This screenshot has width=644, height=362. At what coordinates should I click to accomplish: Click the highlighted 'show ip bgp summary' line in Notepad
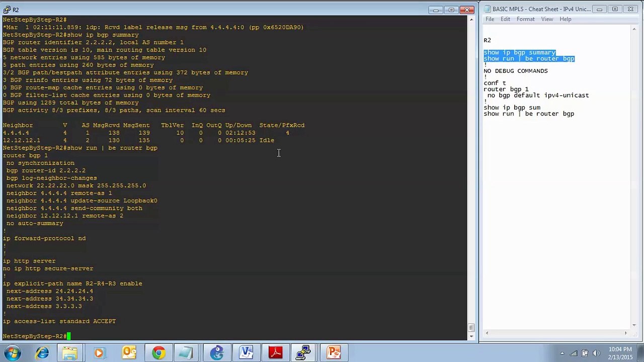520,52
